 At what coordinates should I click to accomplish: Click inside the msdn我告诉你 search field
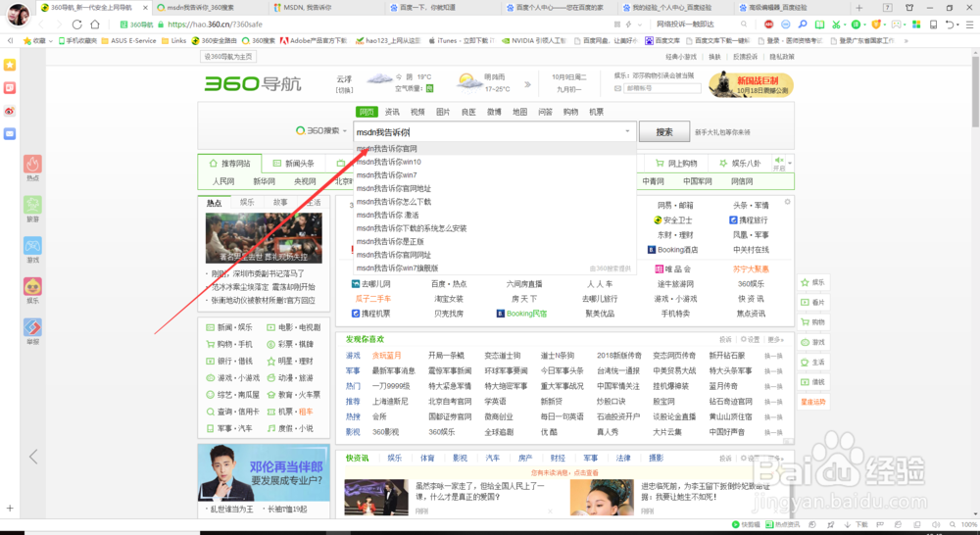click(x=494, y=132)
